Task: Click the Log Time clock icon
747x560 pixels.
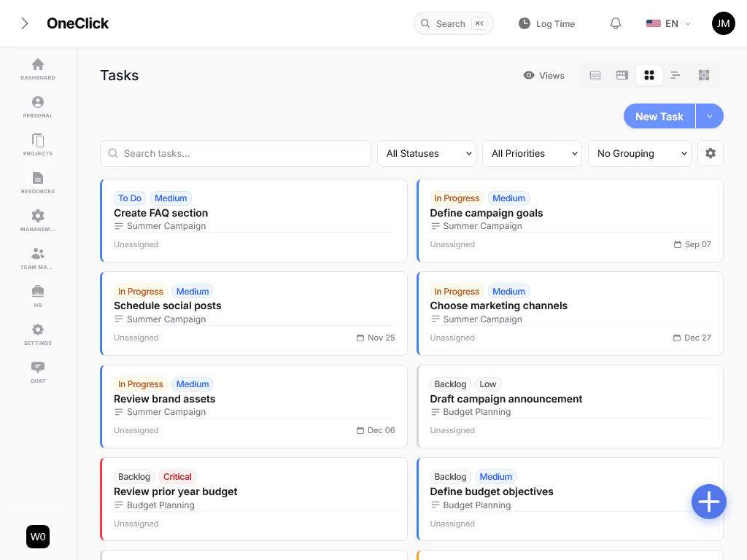Action: click(524, 23)
